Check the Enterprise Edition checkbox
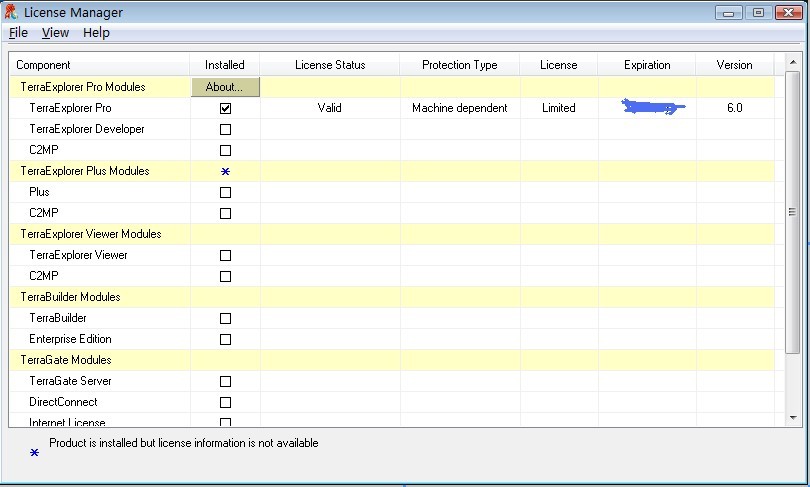810x487 pixels. click(x=225, y=339)
